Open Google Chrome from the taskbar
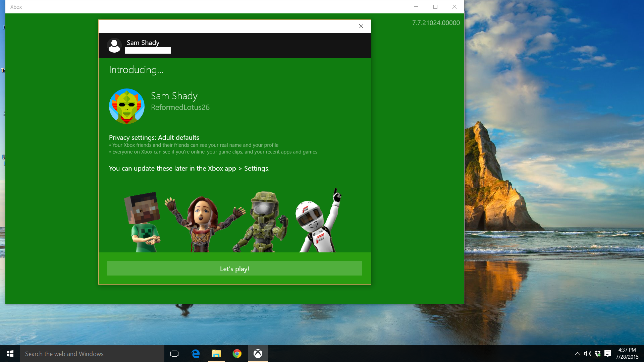Image resolution: width=644 pixels, height=362 pixels. 237,354
